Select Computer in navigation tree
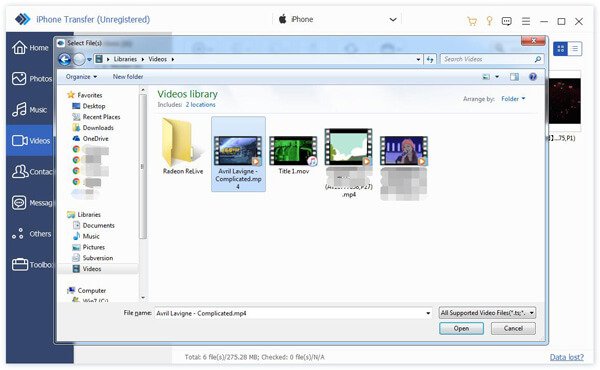600x370 pixels. coord(91,291)
